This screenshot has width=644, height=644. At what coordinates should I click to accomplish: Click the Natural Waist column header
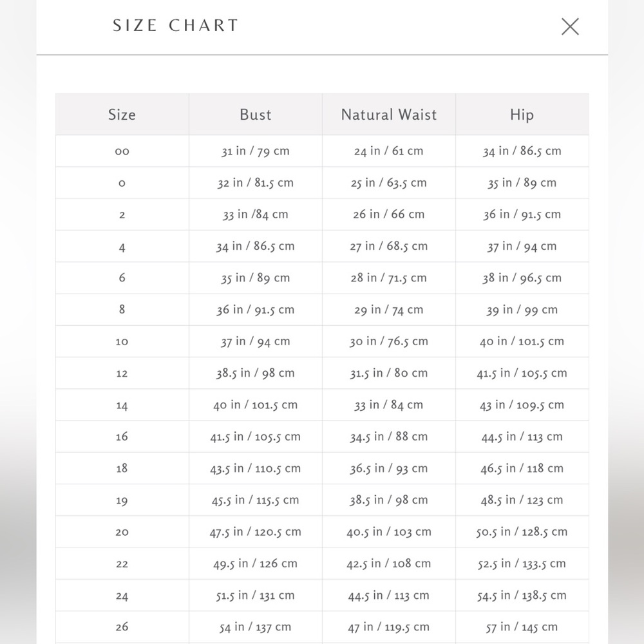click(389, 115)
